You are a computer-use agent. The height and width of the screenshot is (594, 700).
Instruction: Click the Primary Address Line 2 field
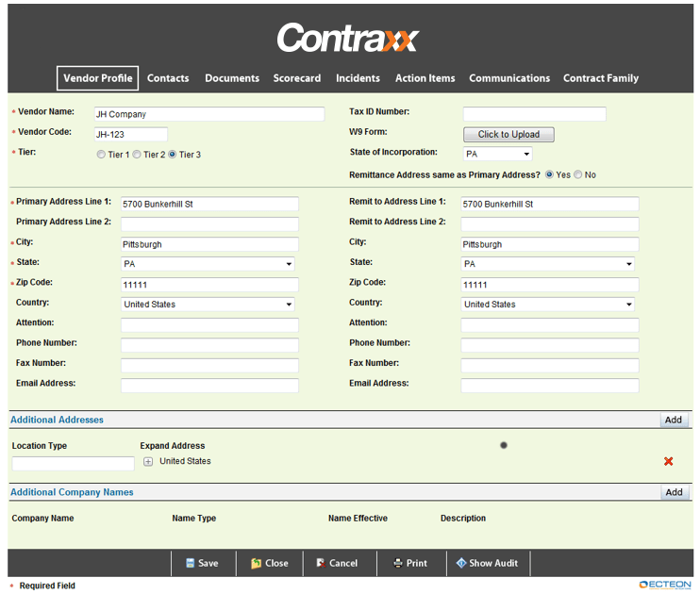pyautogui.click(x=209, y=224)
